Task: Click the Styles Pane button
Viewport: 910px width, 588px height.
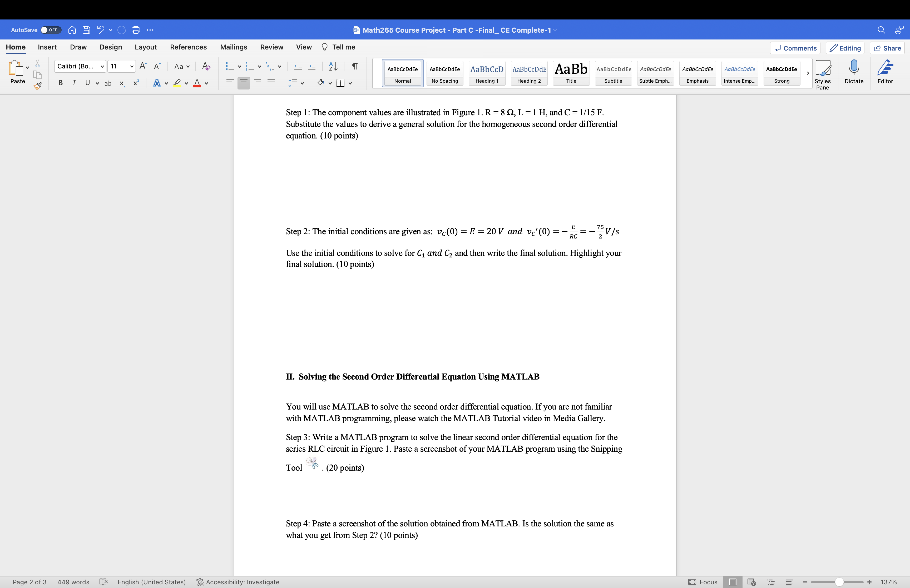Action: (x=822, y=72)
